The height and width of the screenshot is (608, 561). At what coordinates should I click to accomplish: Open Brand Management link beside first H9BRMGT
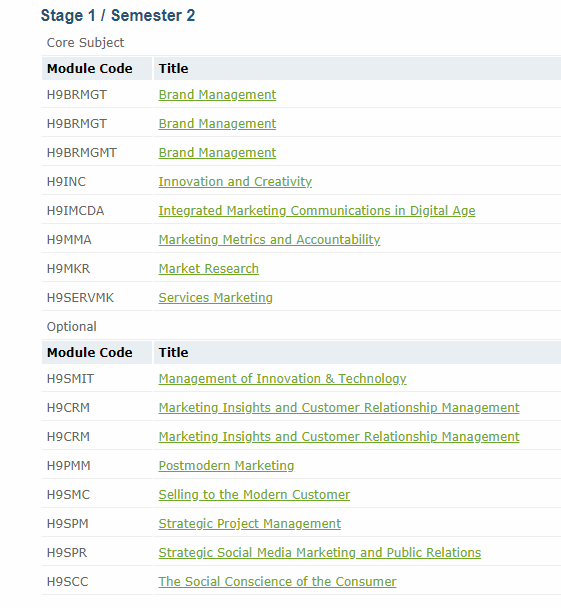pyautogui.click(x=217, y=95)
